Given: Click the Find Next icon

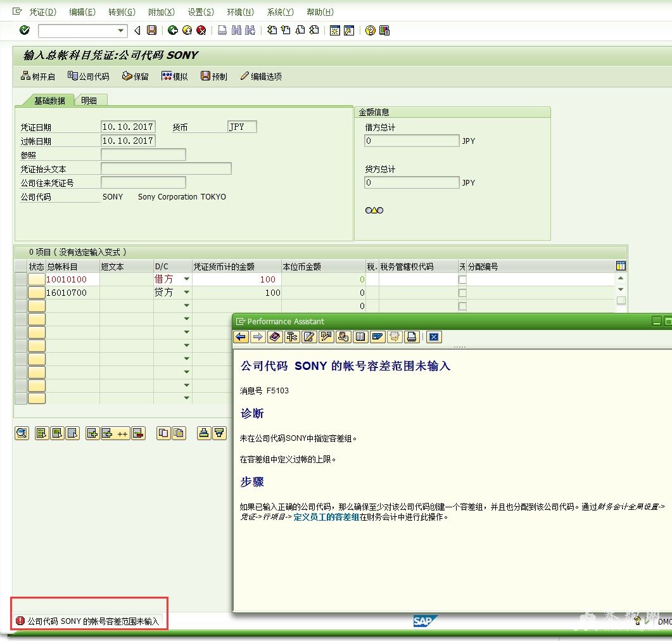Looking at the screenshot, I should tap(250, 30).
